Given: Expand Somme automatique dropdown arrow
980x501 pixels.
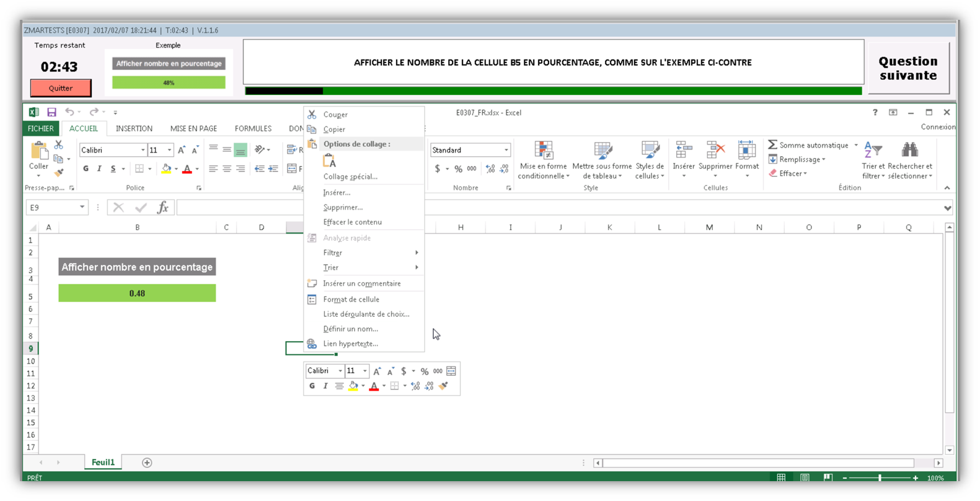Looking at the screenshot, I should tap(856, 145).
